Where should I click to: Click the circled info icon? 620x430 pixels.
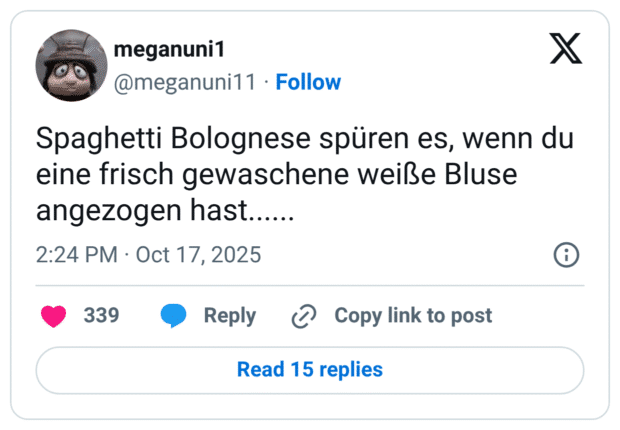pyautogui.click(x=566, y=255)
